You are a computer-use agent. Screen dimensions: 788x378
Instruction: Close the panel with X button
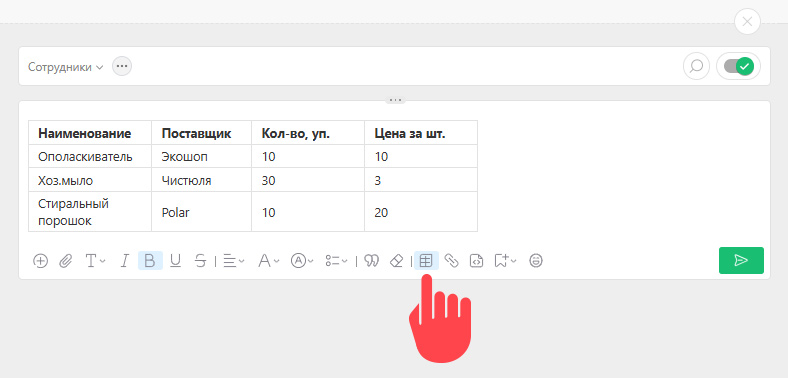(747, 22)
